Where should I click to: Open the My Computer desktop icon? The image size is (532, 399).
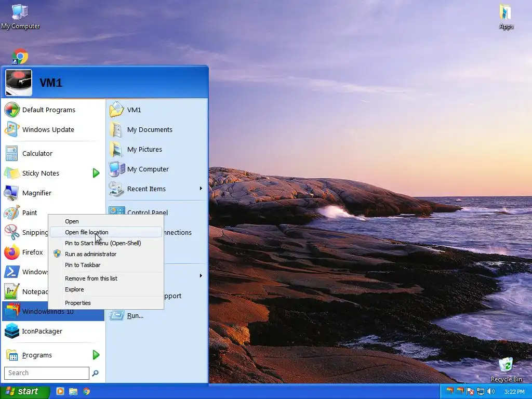point(20,16)
